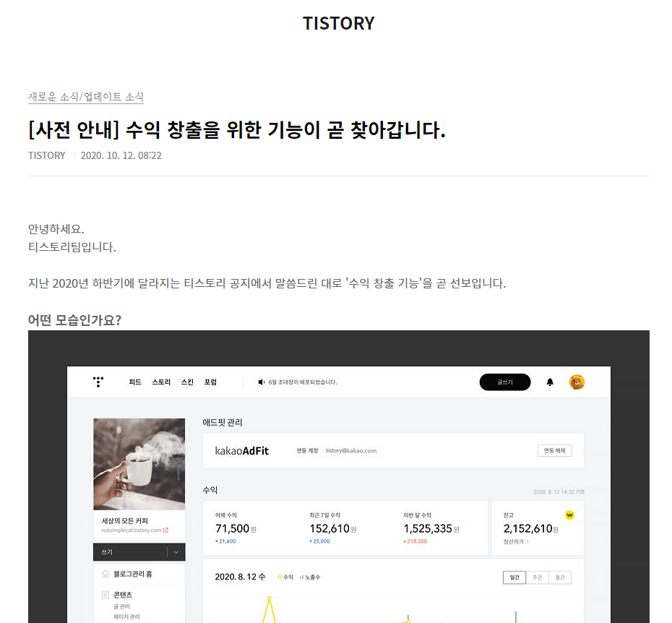The width and height of the screenshot is (672, 623).
Task: Open the 스토리 menu item
Action: point(161,382)
